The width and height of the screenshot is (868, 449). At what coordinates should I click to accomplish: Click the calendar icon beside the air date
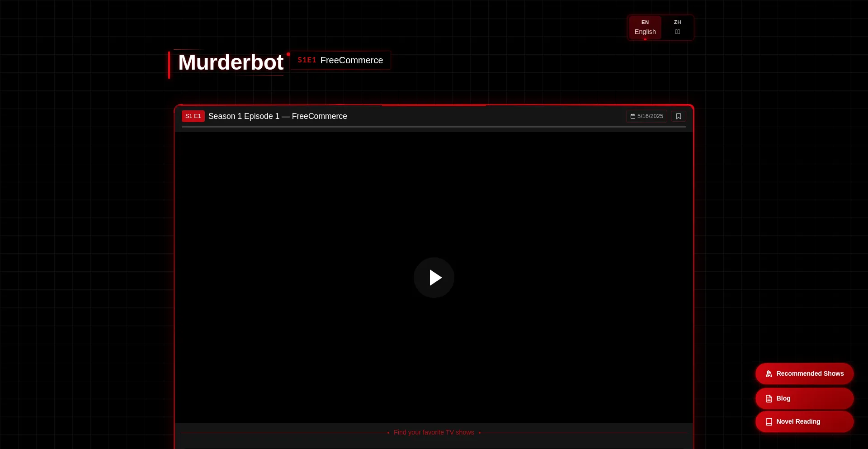(633, 116)
